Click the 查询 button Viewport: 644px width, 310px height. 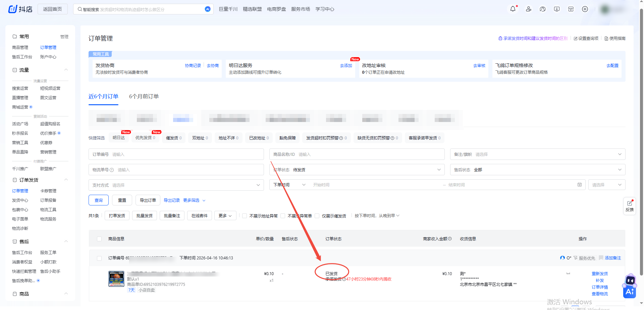(98, 200)
